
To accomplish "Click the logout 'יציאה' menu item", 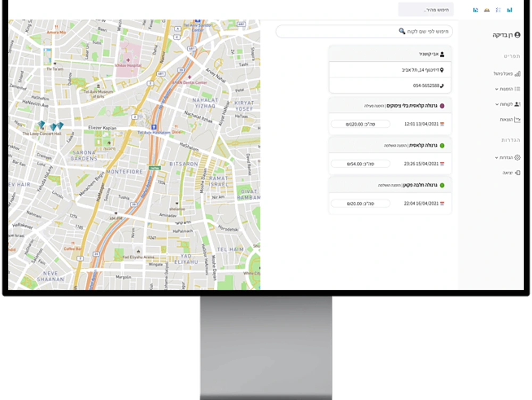I will click(x=511, y=173).
